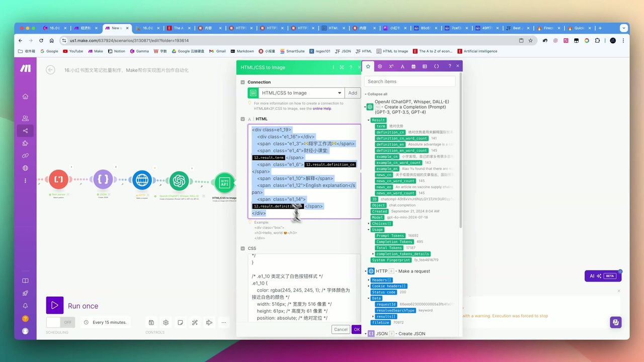Click the Search items field in mapping panel

tap(410, 81)
